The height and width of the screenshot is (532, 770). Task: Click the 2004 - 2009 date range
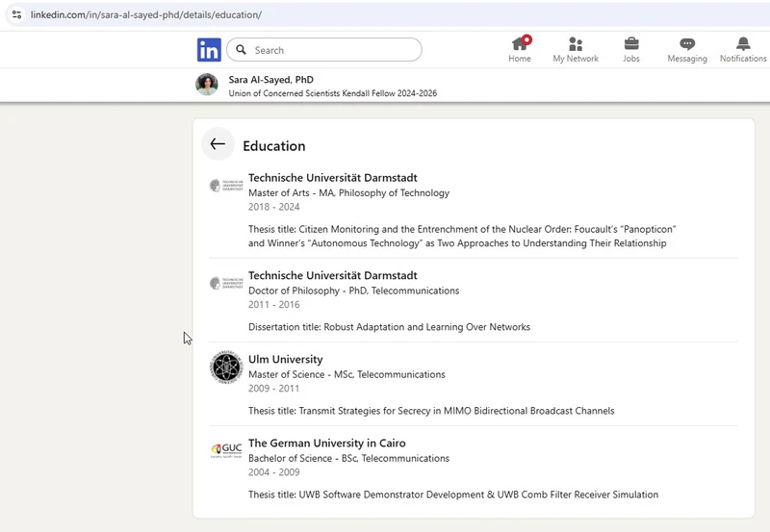(x=273, y=472)
